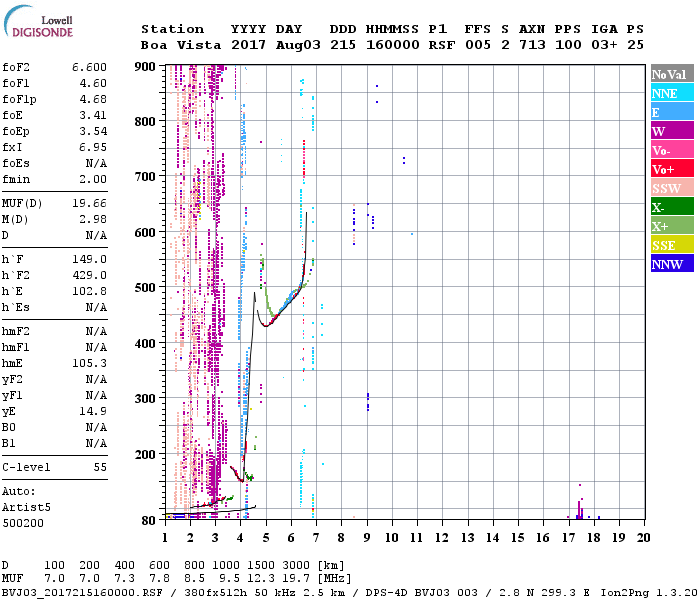
Task: Click the Boa Vista station name
Action: coord(181,45)
